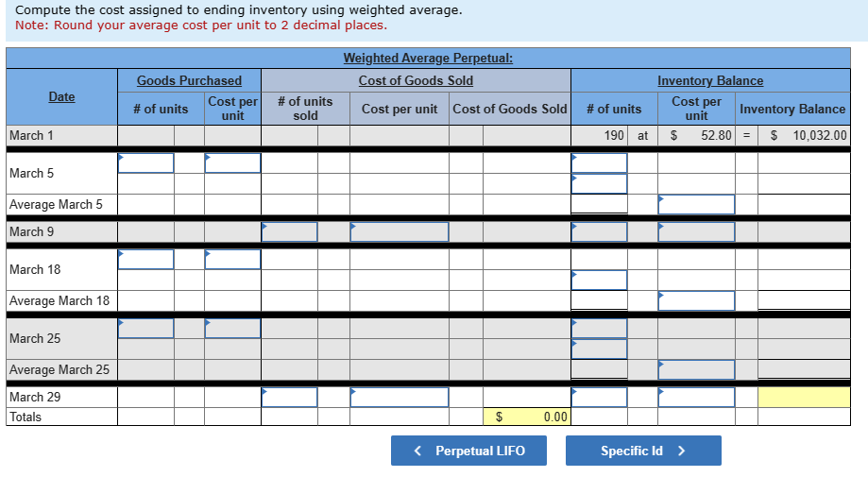Screen dimensions: 868x477
Task: Click March 25 goods purchased units field
Action: (x=145, y=328)
